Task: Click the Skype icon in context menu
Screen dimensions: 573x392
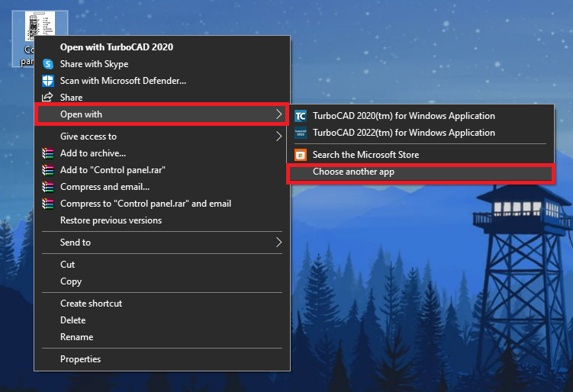Action: (48, 64)
